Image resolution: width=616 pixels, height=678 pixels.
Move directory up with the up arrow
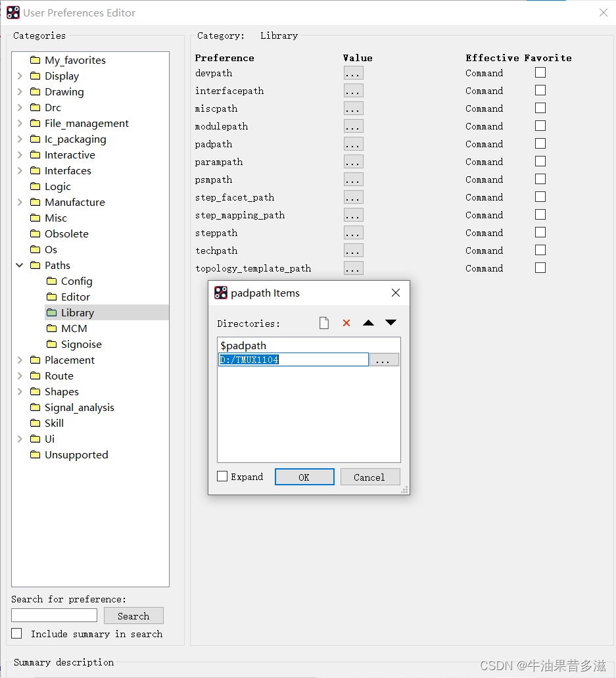coord(368,323)
